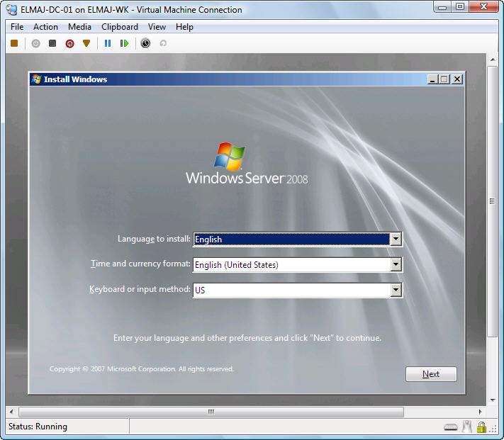
Task: Click the orange Save state toolbar icon
Action: [x=86, y=43]
